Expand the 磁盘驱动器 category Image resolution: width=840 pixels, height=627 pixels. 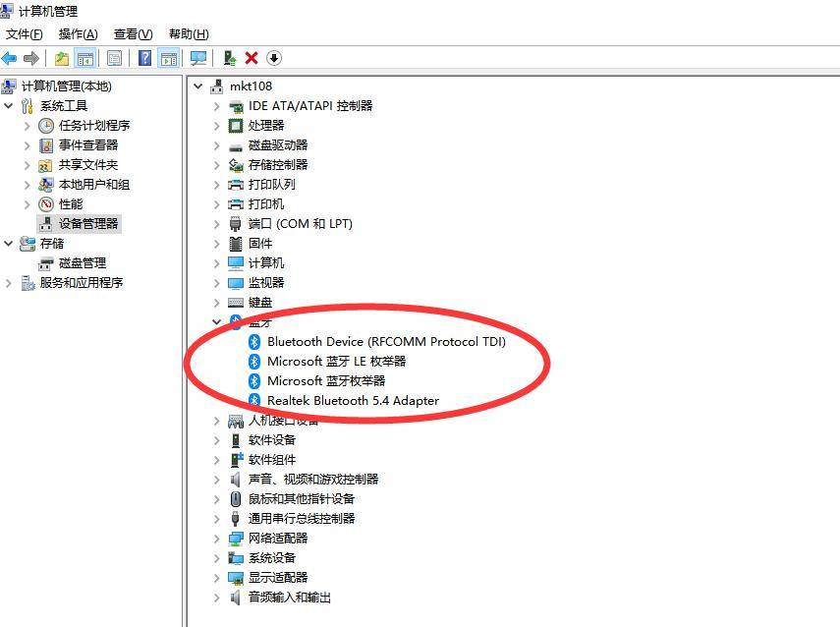tap(216, 145)
